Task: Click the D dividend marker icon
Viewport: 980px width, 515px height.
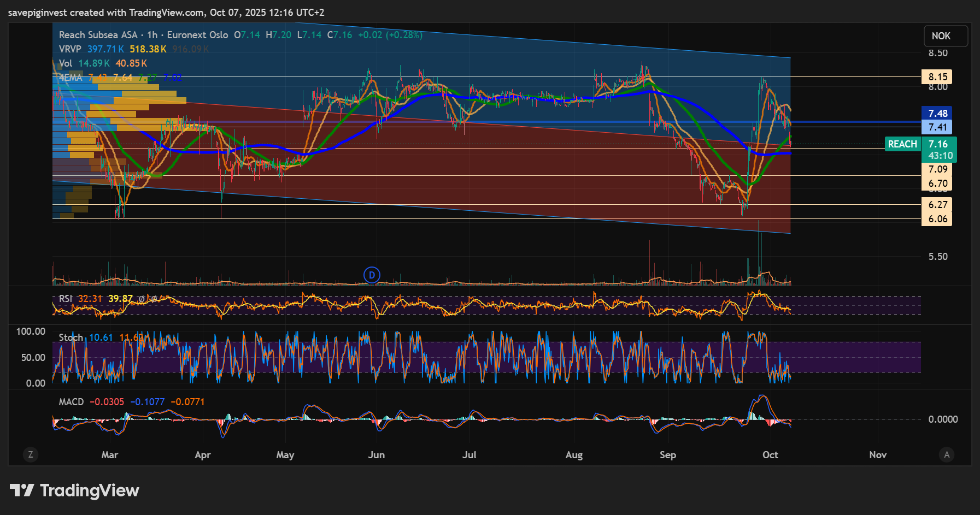Action: coord(372,275)
